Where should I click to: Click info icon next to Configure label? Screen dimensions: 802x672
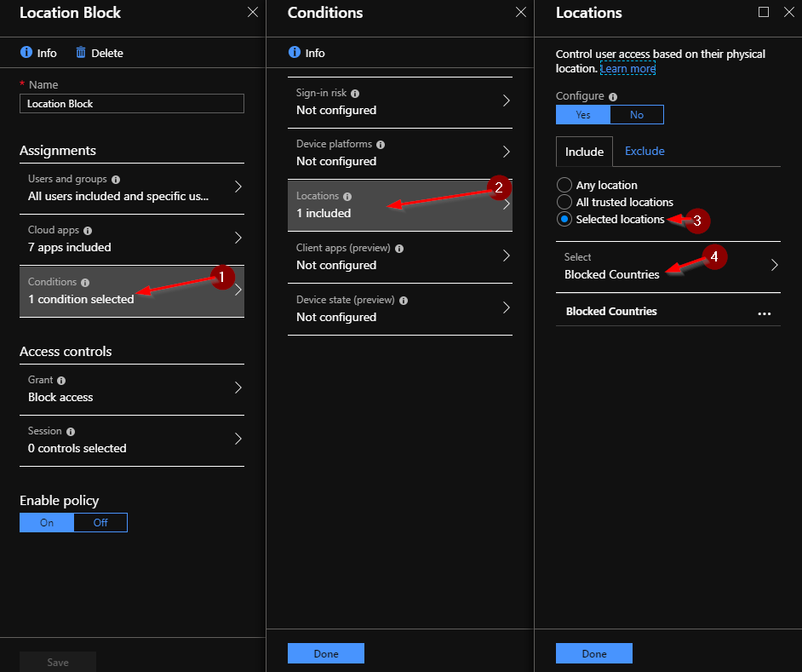point(613,97)
